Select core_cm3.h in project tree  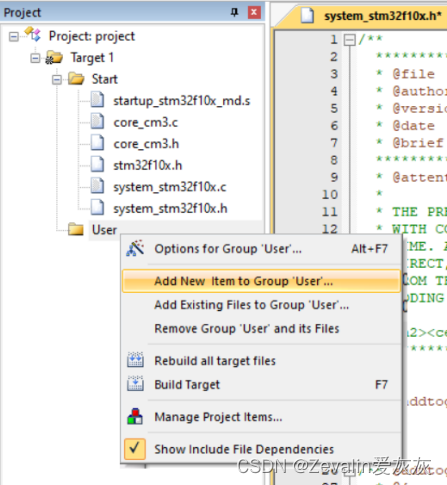point(146,144)
